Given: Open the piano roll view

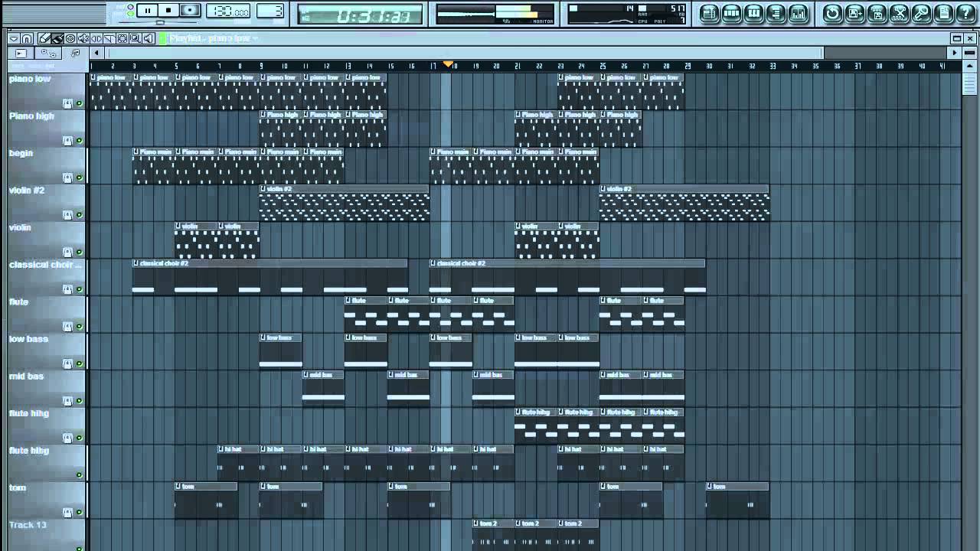Looking at the screenshot, I should [753, 13].
